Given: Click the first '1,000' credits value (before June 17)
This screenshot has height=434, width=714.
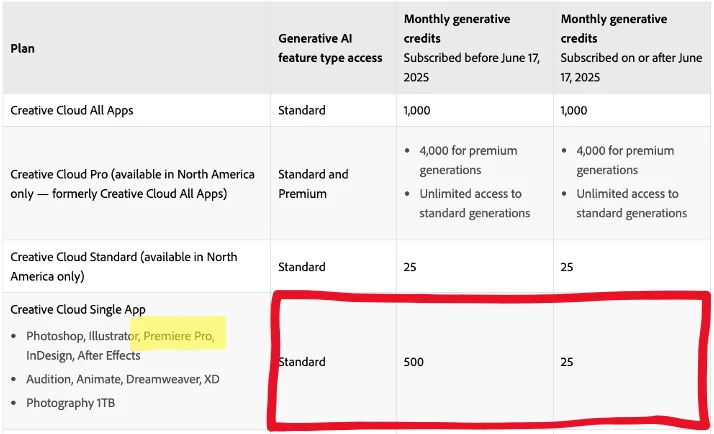Looking at the screenshot, I should pyautogui.click(x=417, y=110).
